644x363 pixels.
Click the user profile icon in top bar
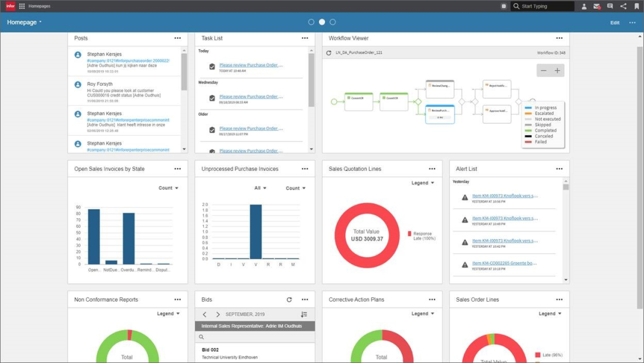[583, 6]
